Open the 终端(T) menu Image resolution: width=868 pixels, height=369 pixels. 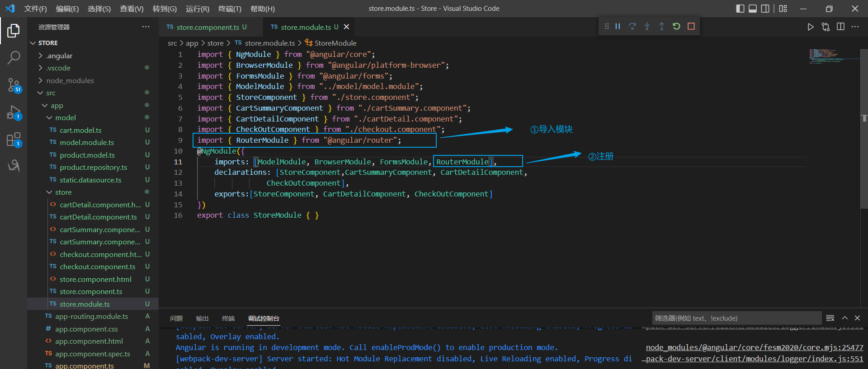[230, 9]
